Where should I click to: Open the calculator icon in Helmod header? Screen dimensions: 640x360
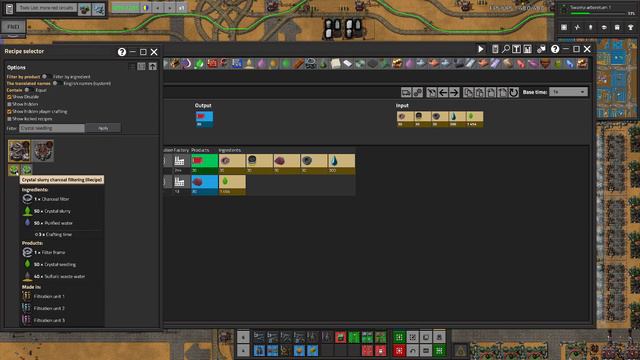coord(495,49)
